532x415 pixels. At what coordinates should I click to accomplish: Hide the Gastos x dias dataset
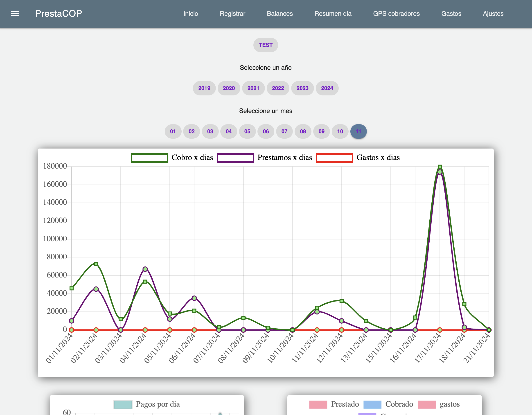[x=334, y=158]
